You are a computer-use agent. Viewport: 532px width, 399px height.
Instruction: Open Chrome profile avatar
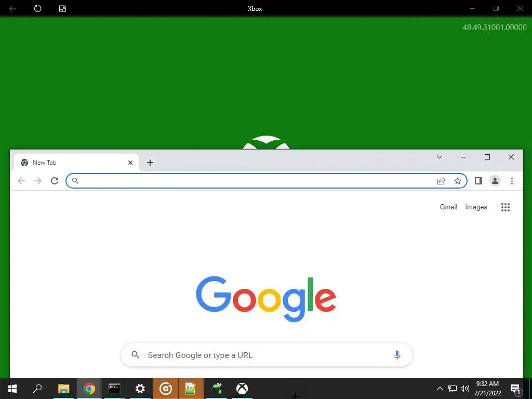pyautogui.click(x=495, y=181)
